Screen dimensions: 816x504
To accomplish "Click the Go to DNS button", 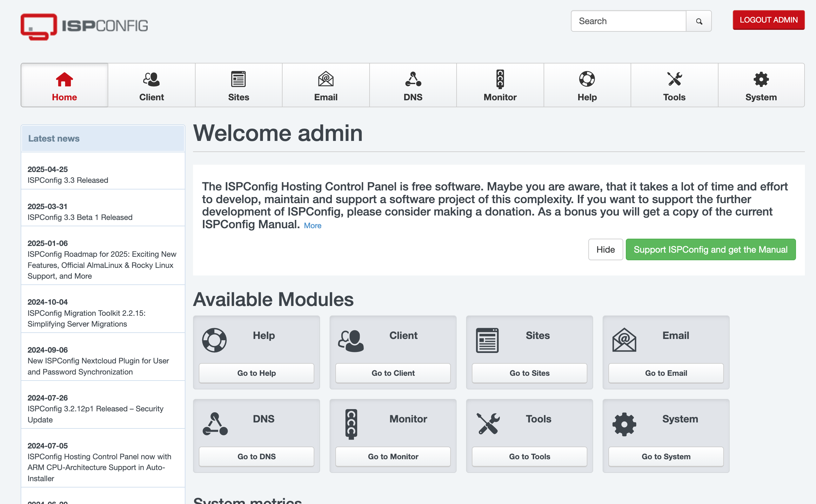I will coord(257,457).
